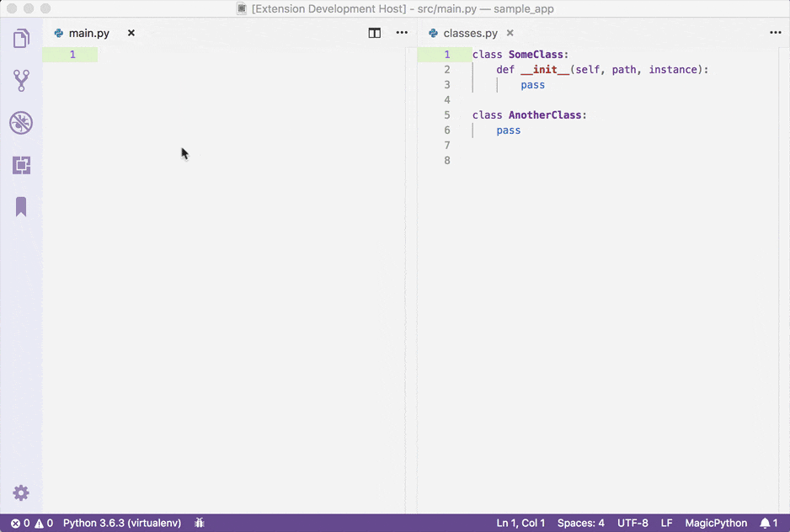Open the Bookmarks sidebar view
Screen dimensions: 790x532
(21, 206)
